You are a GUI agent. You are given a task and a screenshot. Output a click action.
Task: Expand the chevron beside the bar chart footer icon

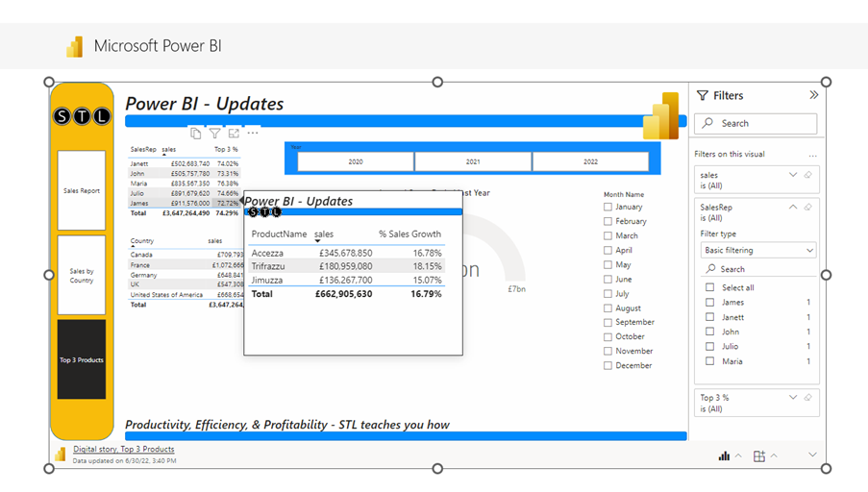pos(738,456)
